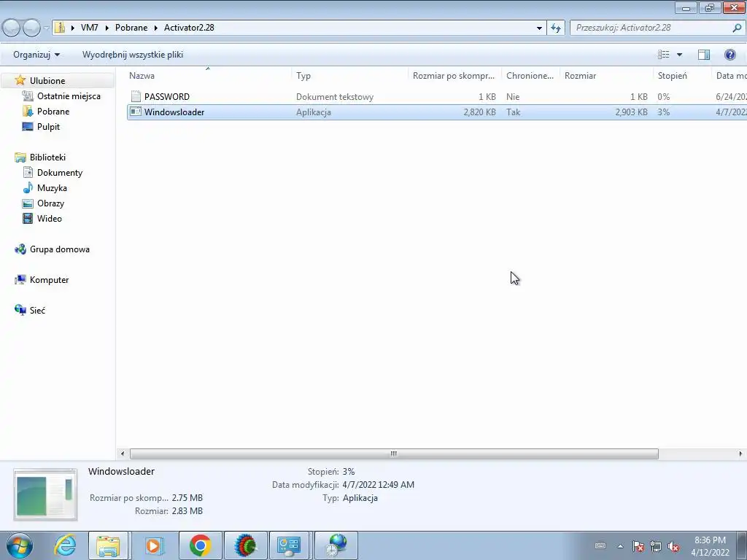Sort by the Typ column header
Image resolution: width=747 pixels, height=560 pixels.
coord(349,76)
